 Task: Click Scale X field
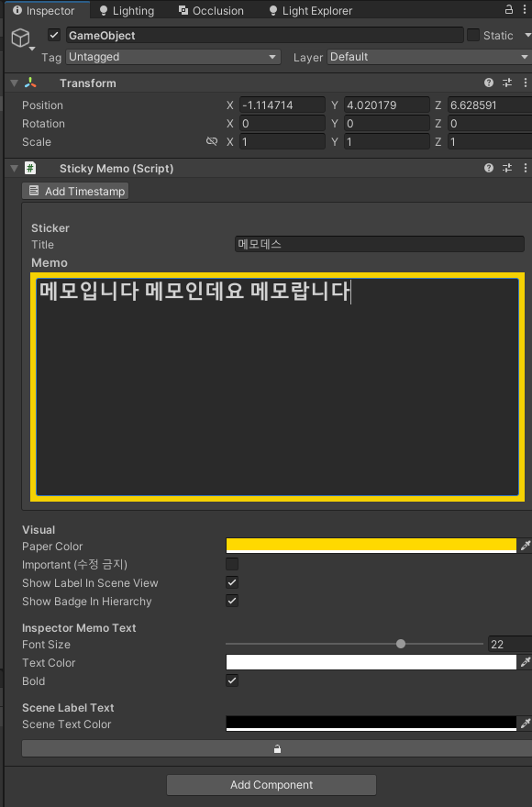283,141
